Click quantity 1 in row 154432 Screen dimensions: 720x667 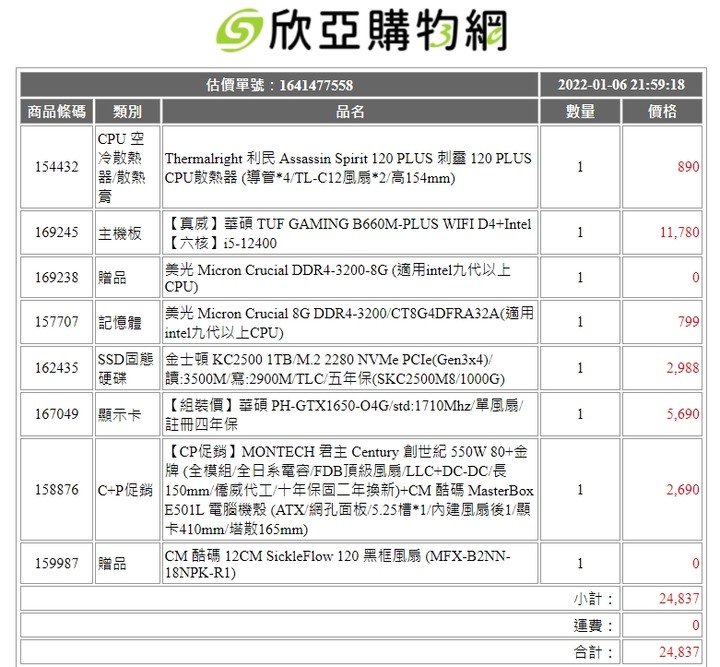click(x=580, y=167)
